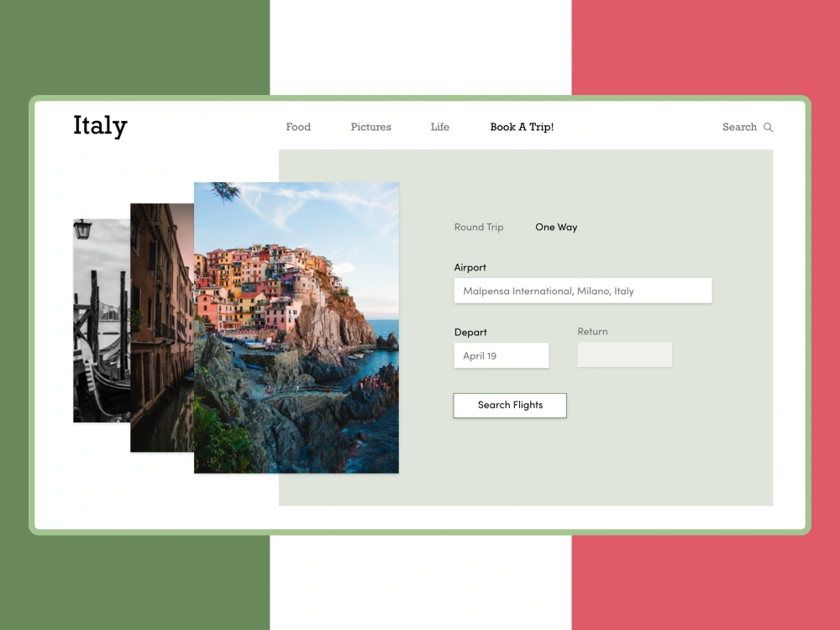This screenshot has height=630, width=840.
Task: Open the Food menu item
Action: [298, 127]
